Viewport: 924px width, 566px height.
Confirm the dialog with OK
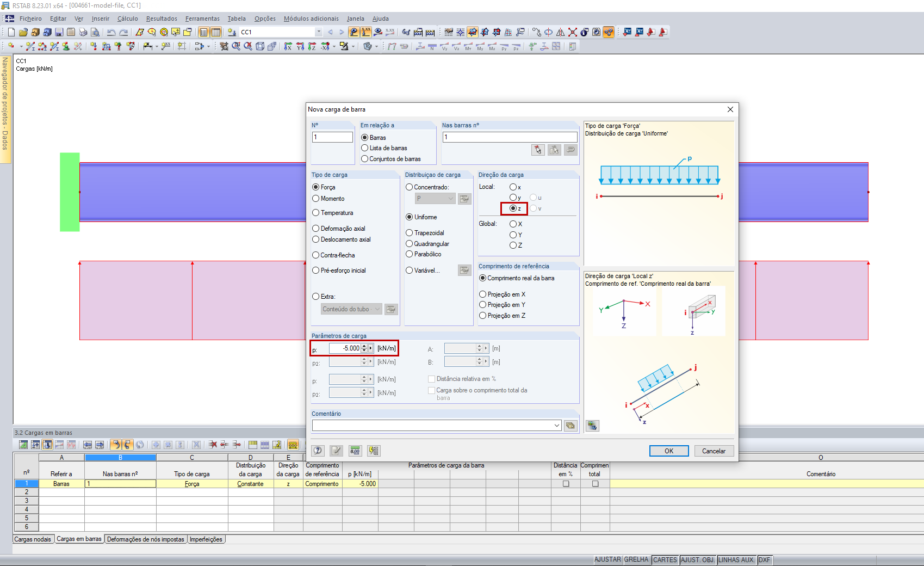click(669, 451)
